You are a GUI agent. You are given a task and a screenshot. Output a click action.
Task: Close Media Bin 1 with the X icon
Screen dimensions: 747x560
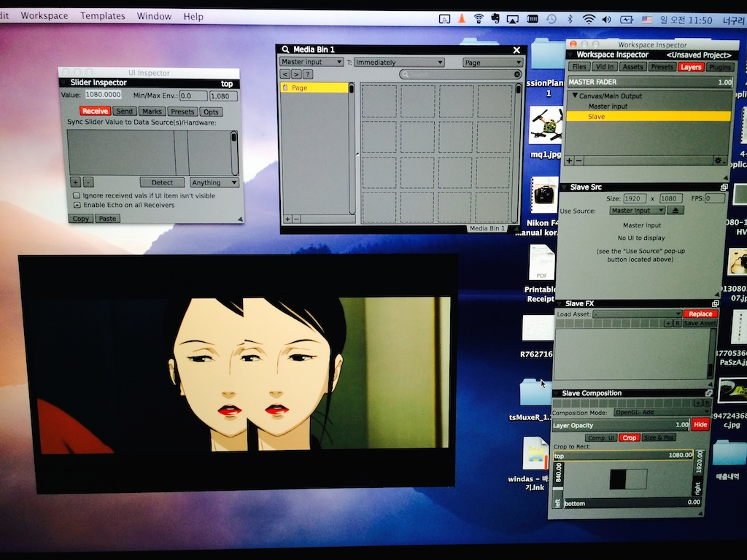pyautogui.click(x=516, y=50)
